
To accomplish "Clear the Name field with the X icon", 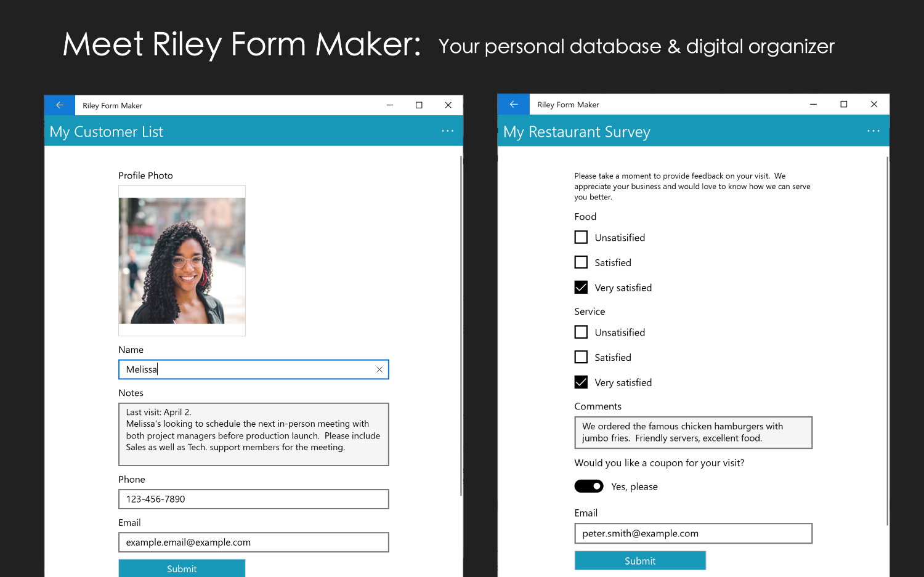I will point(379,369).
